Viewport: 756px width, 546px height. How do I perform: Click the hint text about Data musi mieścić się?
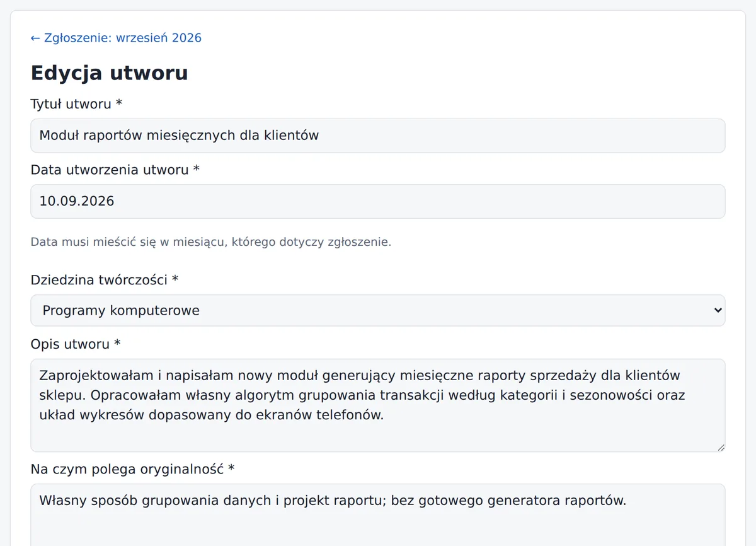211,242
